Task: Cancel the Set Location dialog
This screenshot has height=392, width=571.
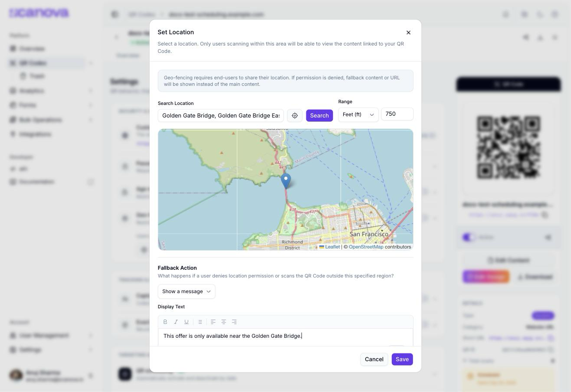Action: tap(374, 359)
